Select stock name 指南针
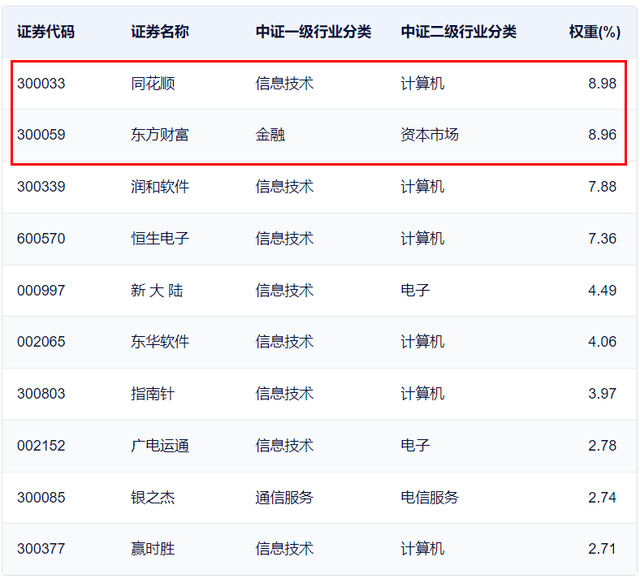The image size is (640, 587). tap(153, 394)
